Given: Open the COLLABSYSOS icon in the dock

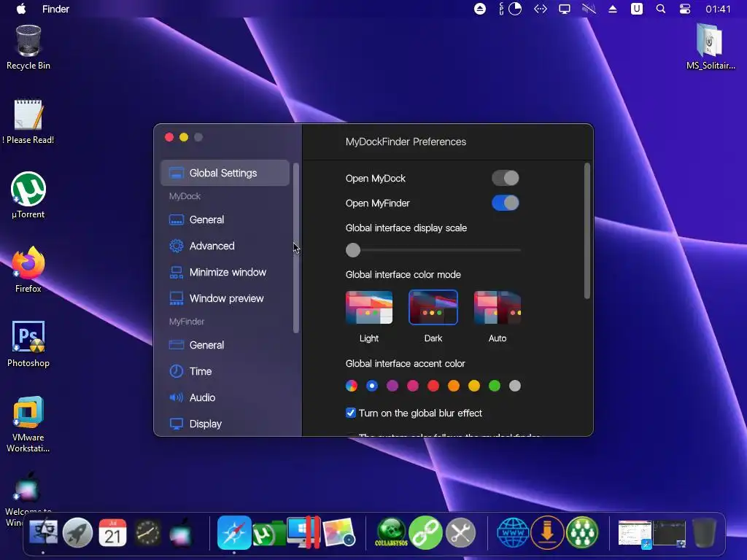Looking at the screenshot, I should point(391,532).
